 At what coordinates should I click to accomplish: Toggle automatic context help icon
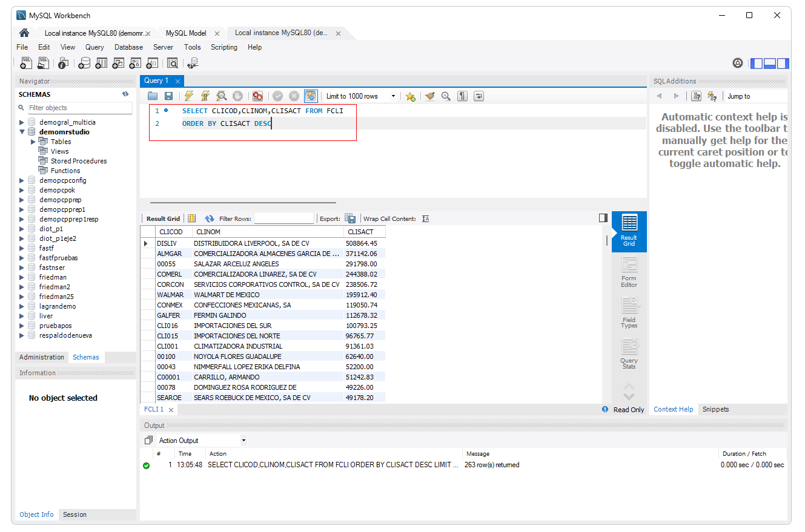[x=712, y=96]
